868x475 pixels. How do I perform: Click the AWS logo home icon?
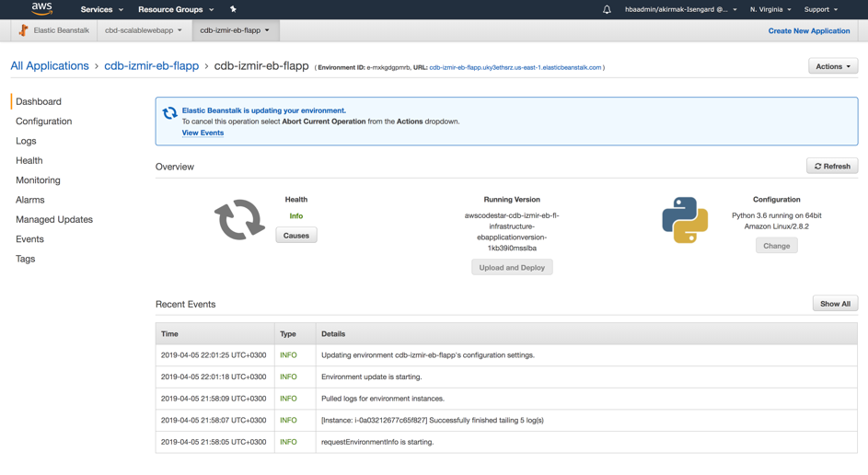(x=42, y=9)
